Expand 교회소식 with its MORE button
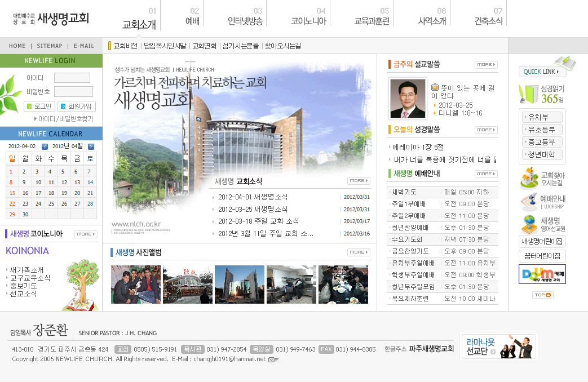The height and width of the screenshot is (382, 588). pos(359,181)
